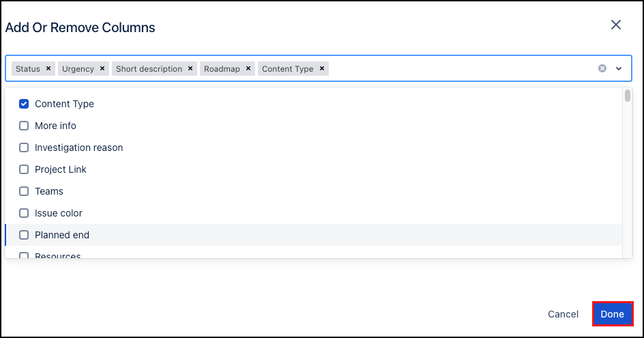
Task: Collapse the column list with chevron arrow
Action: [x=619, y=69]
